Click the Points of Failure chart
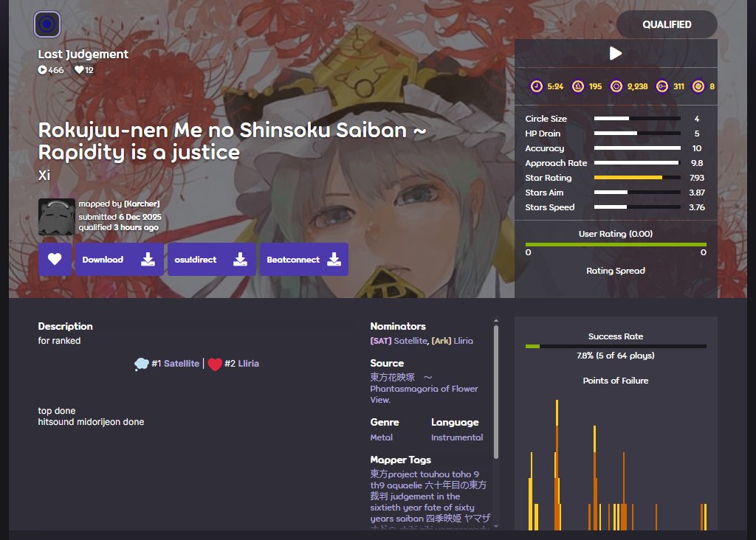This screenshot has height=540, width=756. [616, 465]
